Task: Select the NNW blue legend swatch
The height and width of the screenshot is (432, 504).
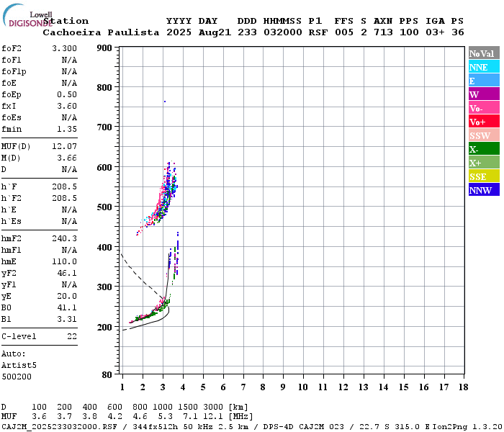Action: 484,189
